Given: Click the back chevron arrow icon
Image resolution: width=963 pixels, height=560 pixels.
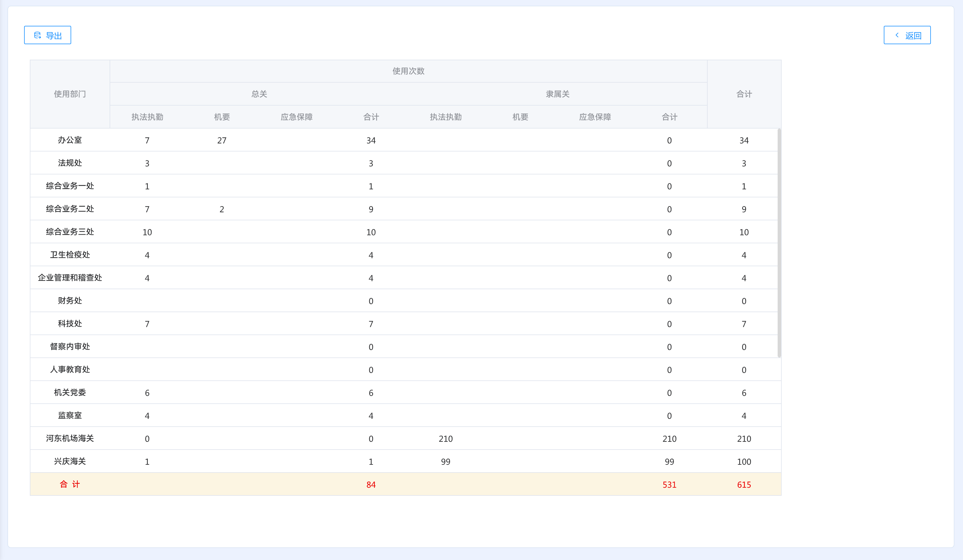Looking at the screenshot, I should pos(897,35).
